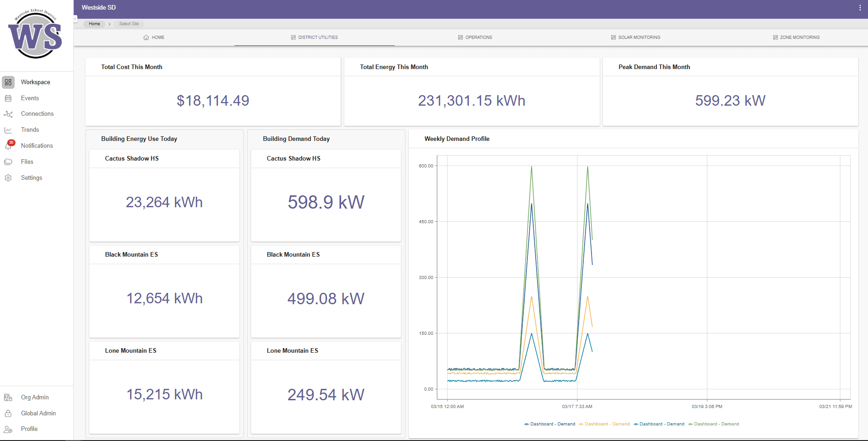Open the three-dot menu in the header
Viewport: 868px width, 441px height.
tap(860, 8)
